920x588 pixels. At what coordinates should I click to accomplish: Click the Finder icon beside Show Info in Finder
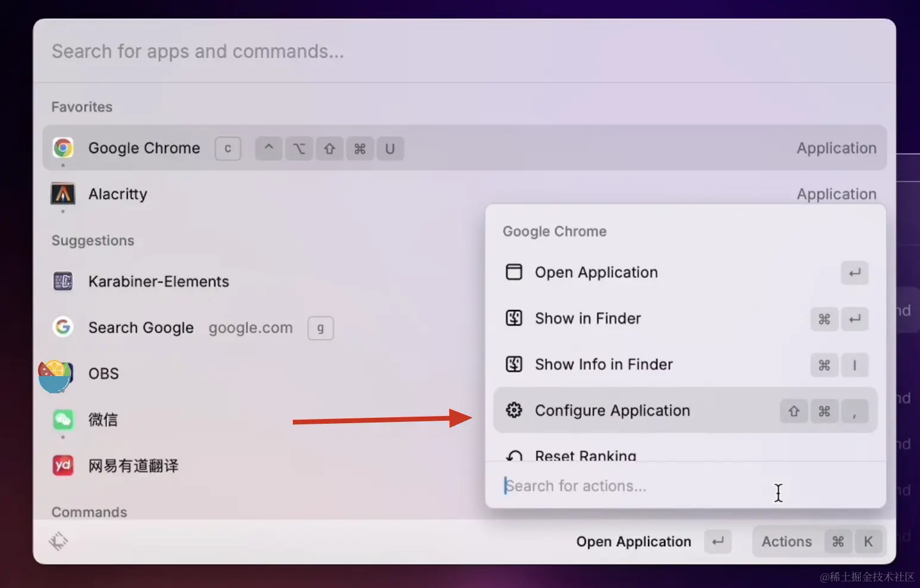pyautogui.click(x=514, y=364)
